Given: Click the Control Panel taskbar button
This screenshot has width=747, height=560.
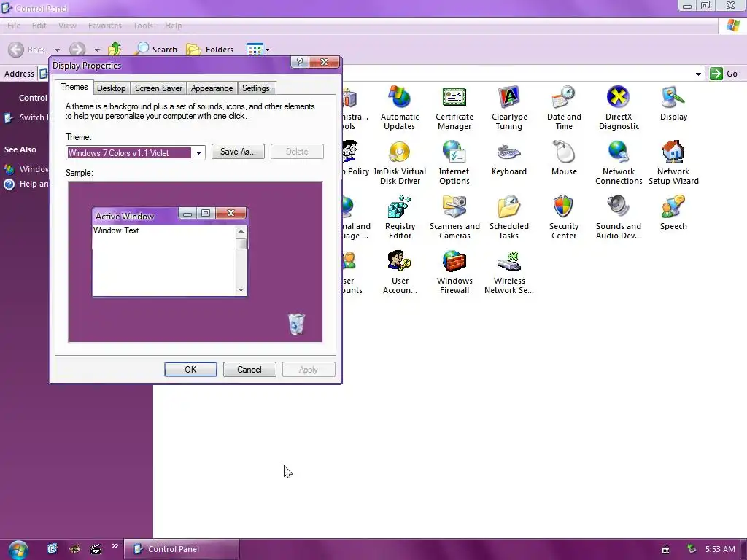Looking at the screenshot, I should point(182,549).
